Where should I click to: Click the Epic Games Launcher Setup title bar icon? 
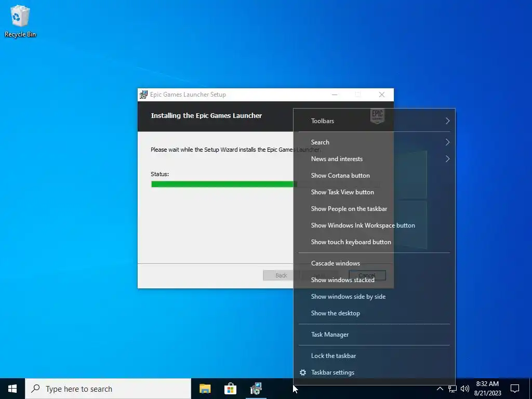pyautogui.click(x=143, y=95)
